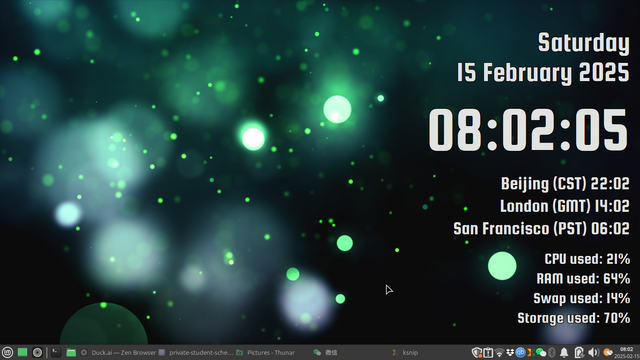The height and width of the screenshot is (360, 640).
Task: Open the shield security tray icon
Action: click(476, 352)
